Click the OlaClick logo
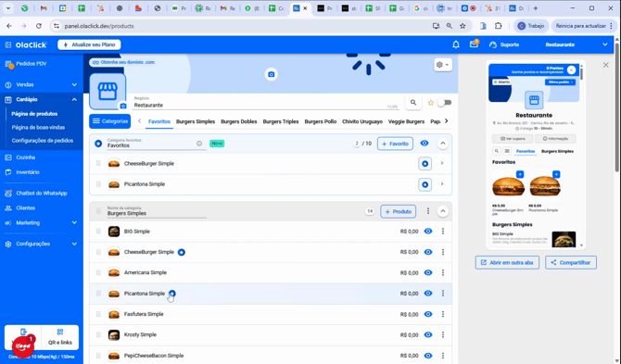This screenshot has height=364, width=621. [31, 44]
